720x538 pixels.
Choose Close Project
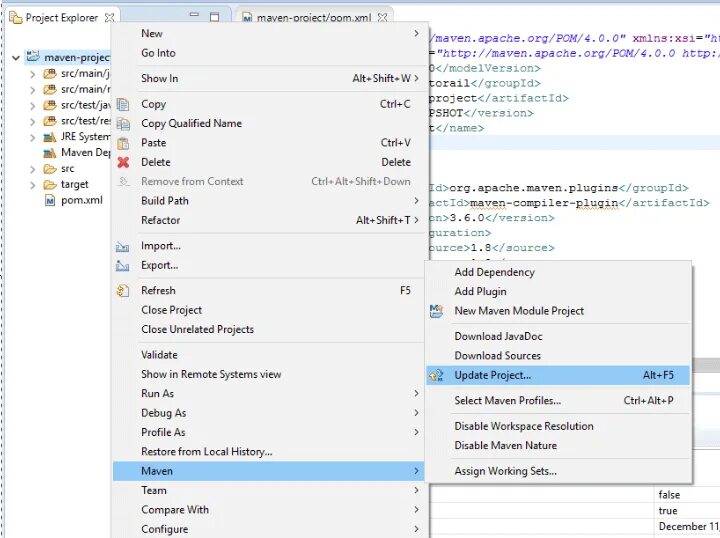[x=268, y=310]
